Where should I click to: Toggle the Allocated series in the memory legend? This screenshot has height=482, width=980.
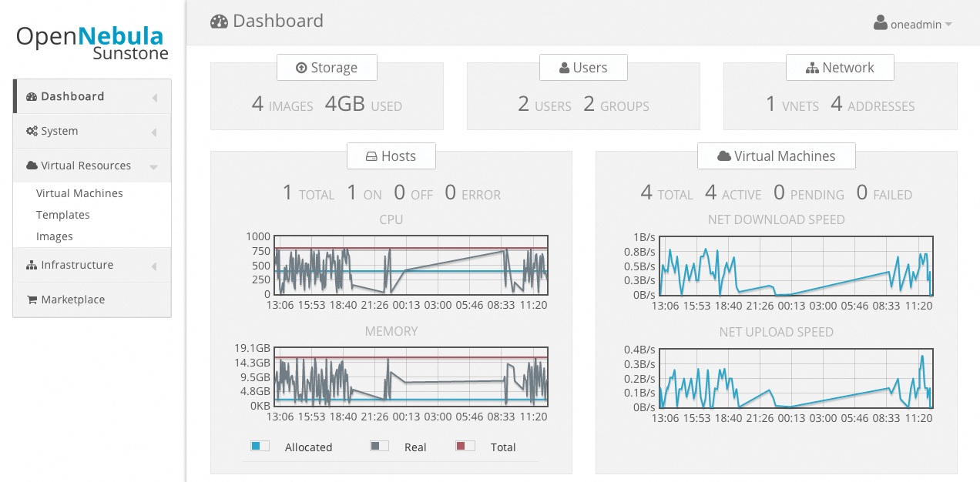coord(260,446)
